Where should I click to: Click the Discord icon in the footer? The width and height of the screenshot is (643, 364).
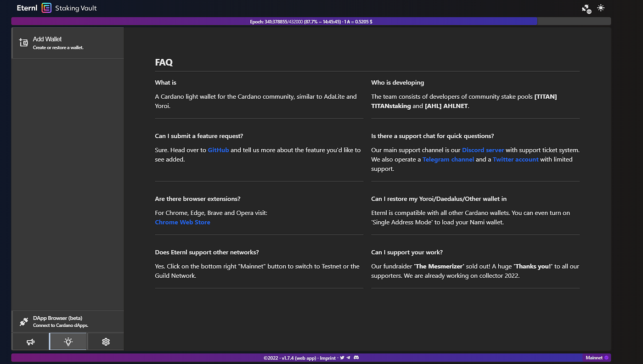tap(356, 358)
